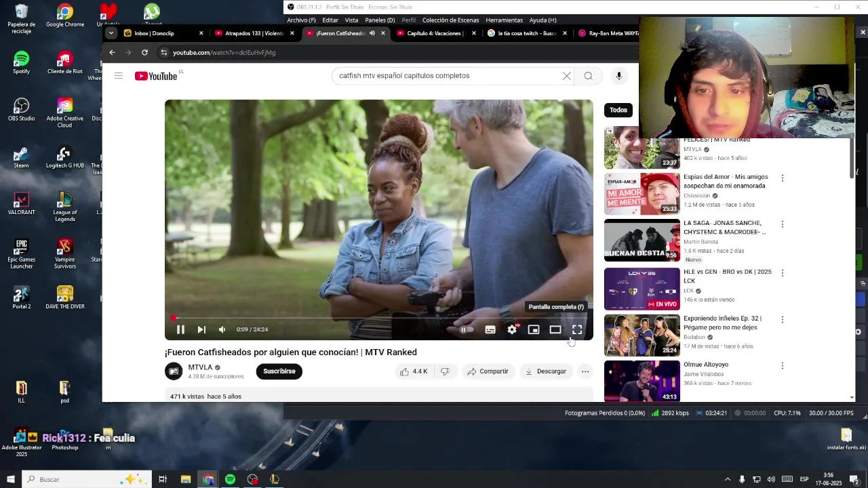The height and width of the screenshot is (488, 868).
Task: Pause the YouTube video
Action: (180, 329)
